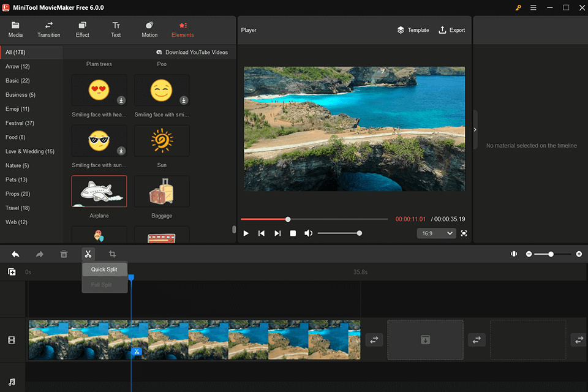Image resolution: width=588 pixels, height=392 pixels.
Task: Play the video preview
Action: click(246, 233)
